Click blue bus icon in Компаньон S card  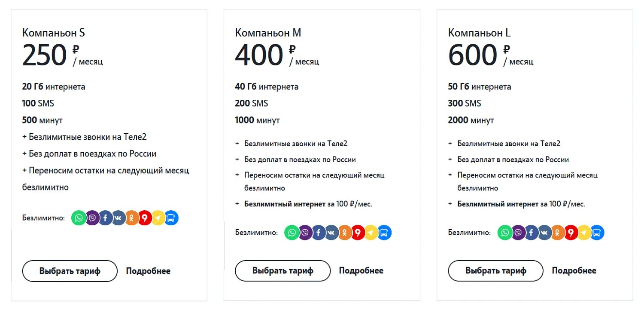(171, 218)
